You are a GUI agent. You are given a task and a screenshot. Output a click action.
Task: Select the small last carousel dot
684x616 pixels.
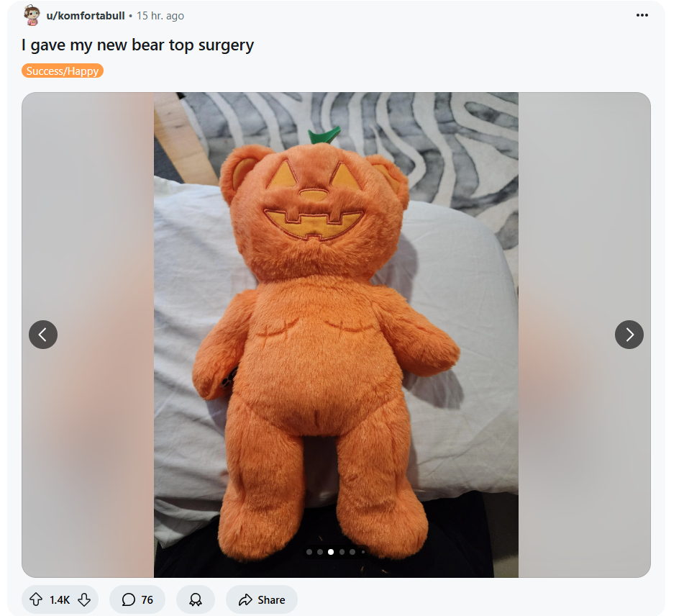coord(363,552)
